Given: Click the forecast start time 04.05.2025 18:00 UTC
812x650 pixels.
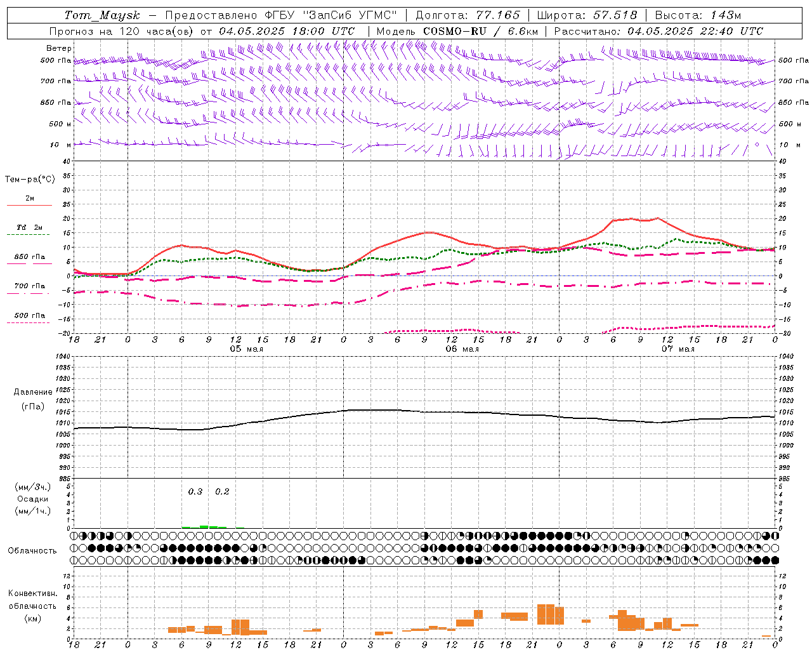Looking at the screenshot, I should (287, 31).
